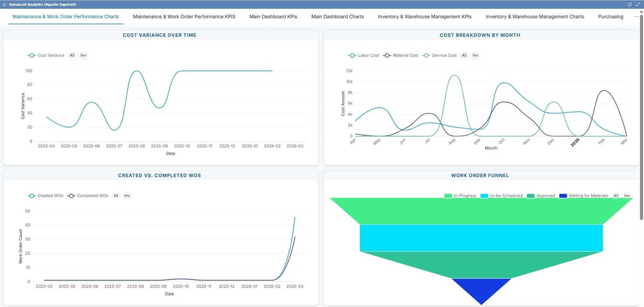This screenshot has height=307, width=644.
Task: Click the Cost Variance Over Time title
Action: [x=159, y=35]
